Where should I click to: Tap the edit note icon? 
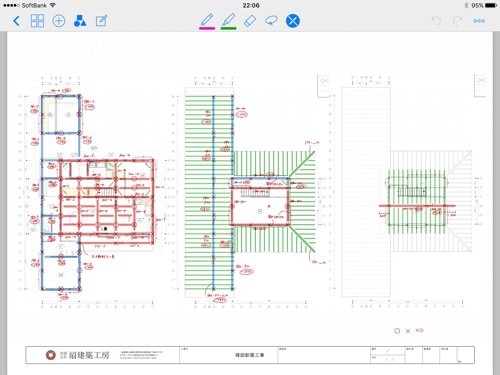point(101,21)
